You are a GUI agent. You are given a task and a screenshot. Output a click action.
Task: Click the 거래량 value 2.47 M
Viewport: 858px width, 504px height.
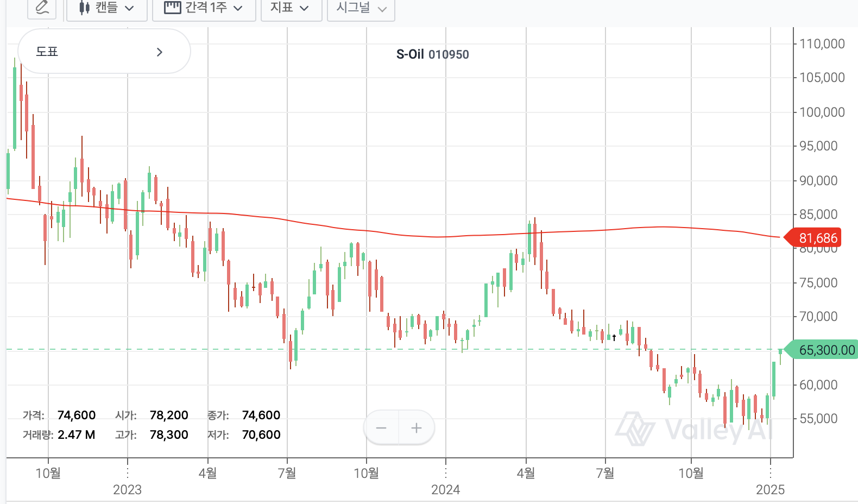click(x=77, y=435)
